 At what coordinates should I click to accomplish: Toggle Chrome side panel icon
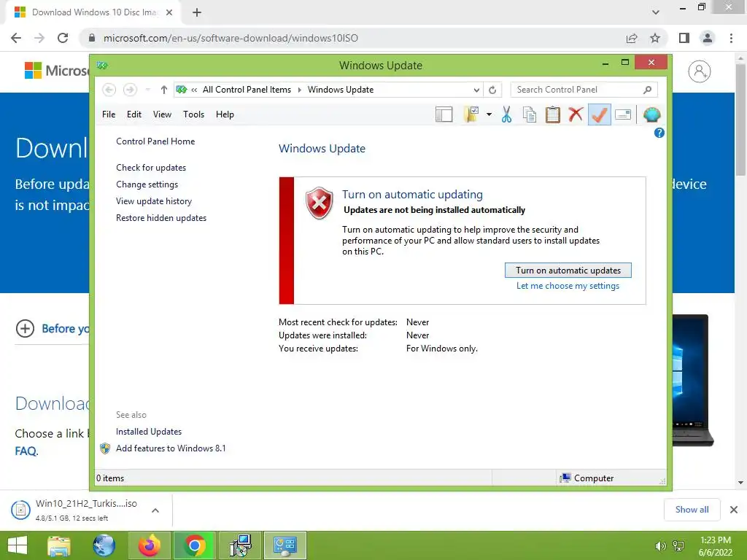tap(684, 38)
